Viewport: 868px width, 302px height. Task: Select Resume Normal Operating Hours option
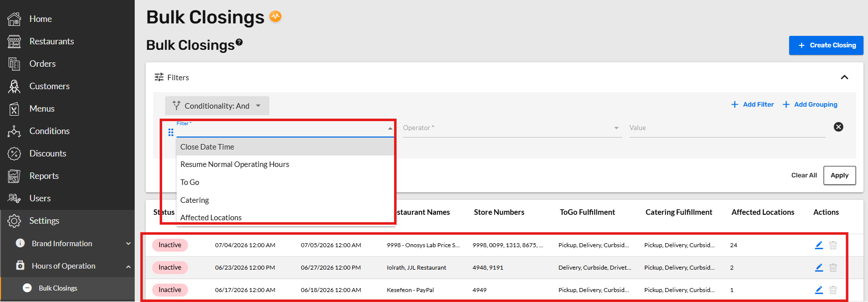point(286,164)
